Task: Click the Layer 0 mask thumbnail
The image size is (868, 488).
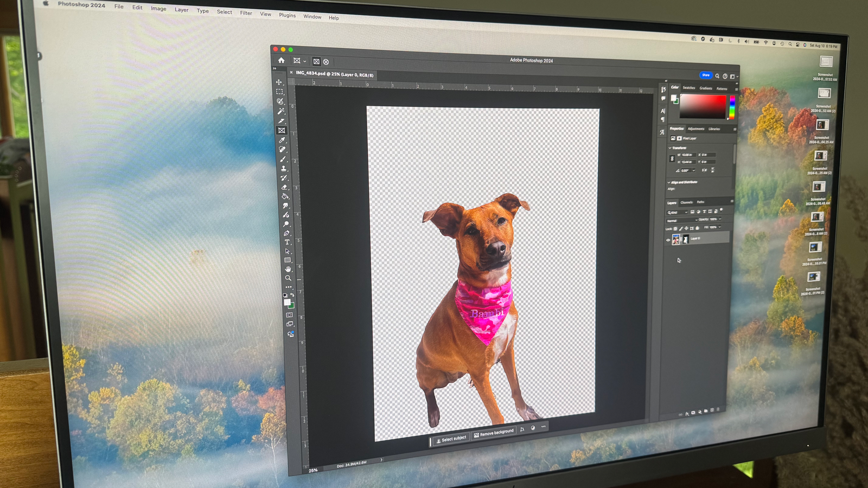Action: tap(685, 239)
